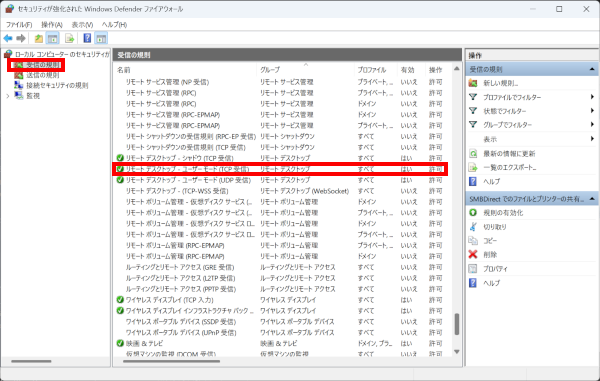Click the green 規則の有効化 icon
600x381 pixels.
[473, 212]
